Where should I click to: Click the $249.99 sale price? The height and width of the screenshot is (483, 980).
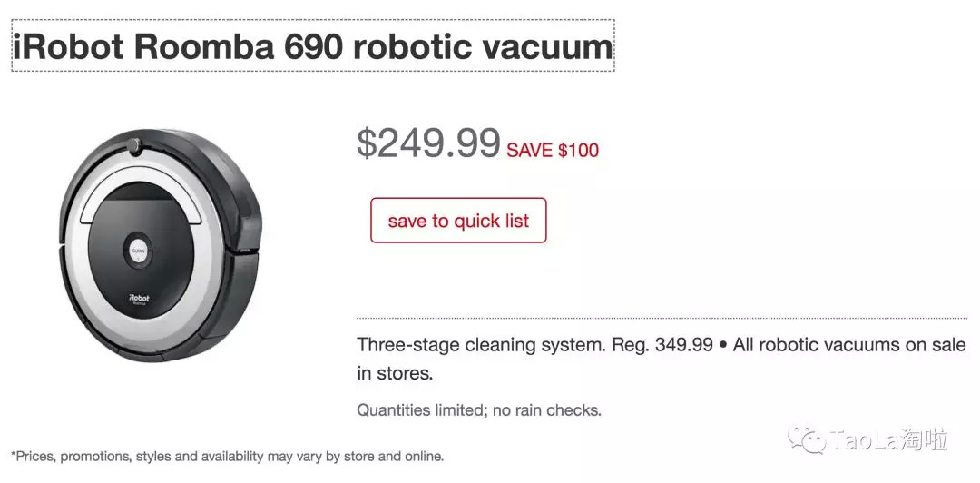(428, 143)
